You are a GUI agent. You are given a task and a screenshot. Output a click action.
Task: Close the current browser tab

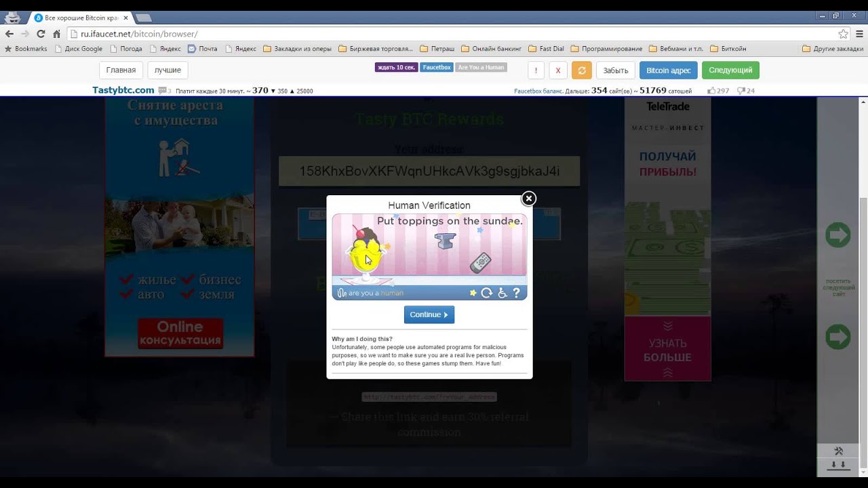(x=126, y=18)
